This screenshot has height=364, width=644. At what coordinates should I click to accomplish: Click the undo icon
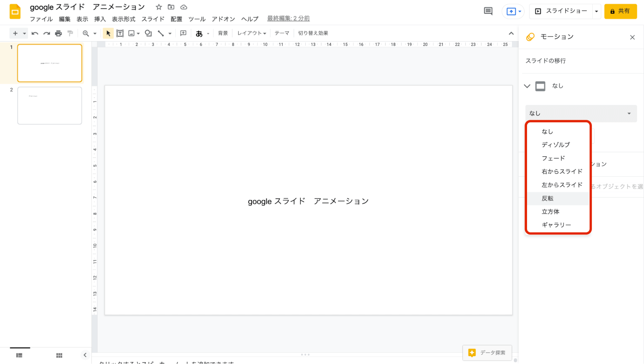[x=35, y=33]
